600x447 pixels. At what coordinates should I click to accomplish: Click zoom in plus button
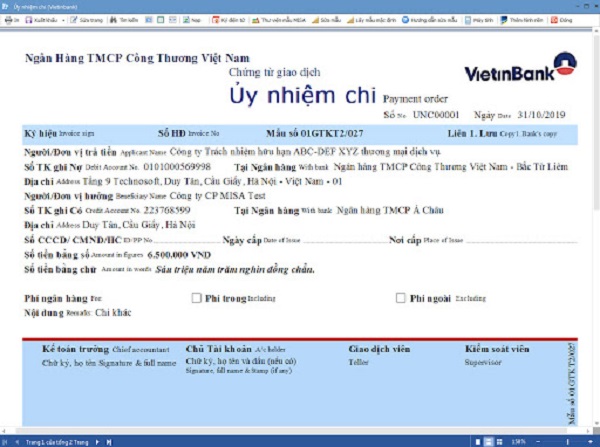click(x=589, y=442)
